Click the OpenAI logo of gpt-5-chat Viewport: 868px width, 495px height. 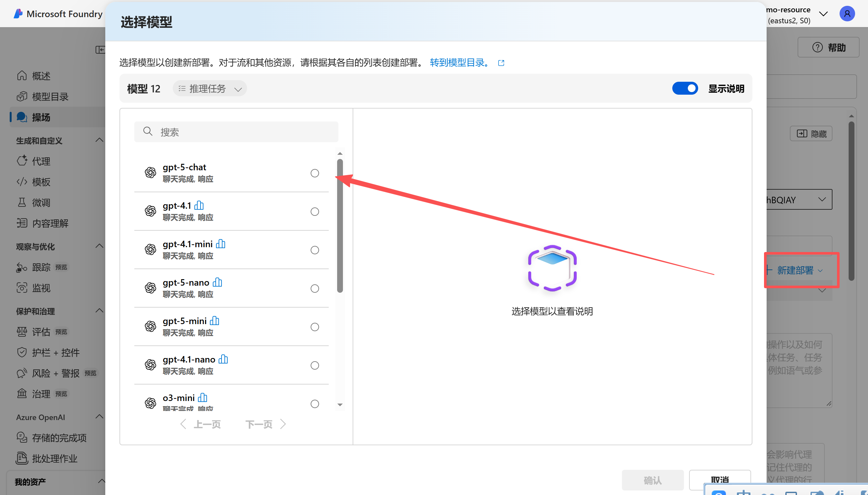[x=150, y=173]
